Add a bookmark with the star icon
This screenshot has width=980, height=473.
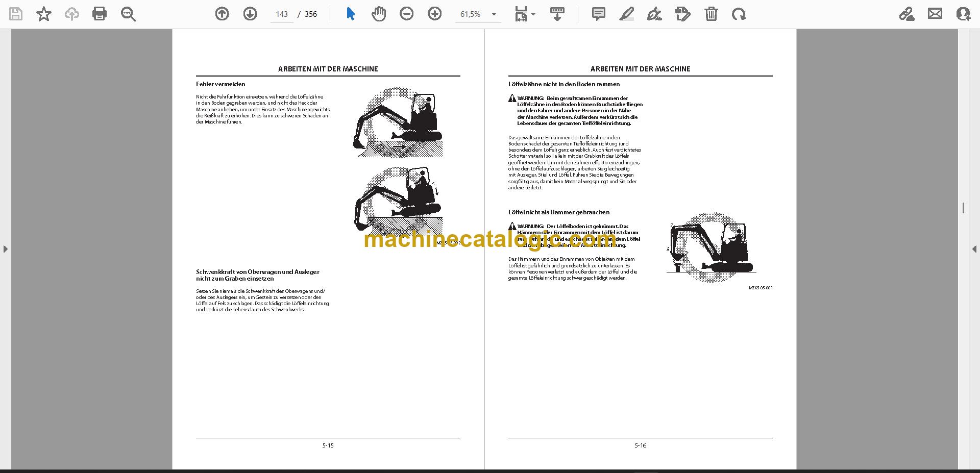[x=44, y=14]
